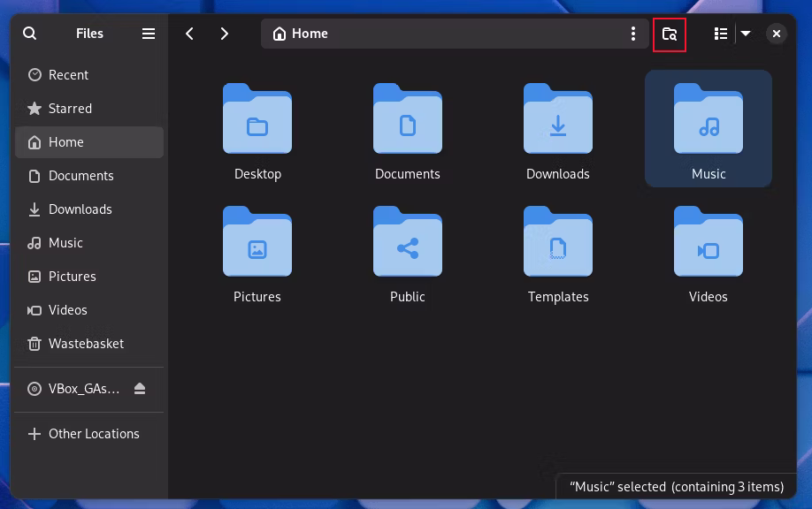Select the Videos folder in grid

pyautogui.click(x=709, y=243)
